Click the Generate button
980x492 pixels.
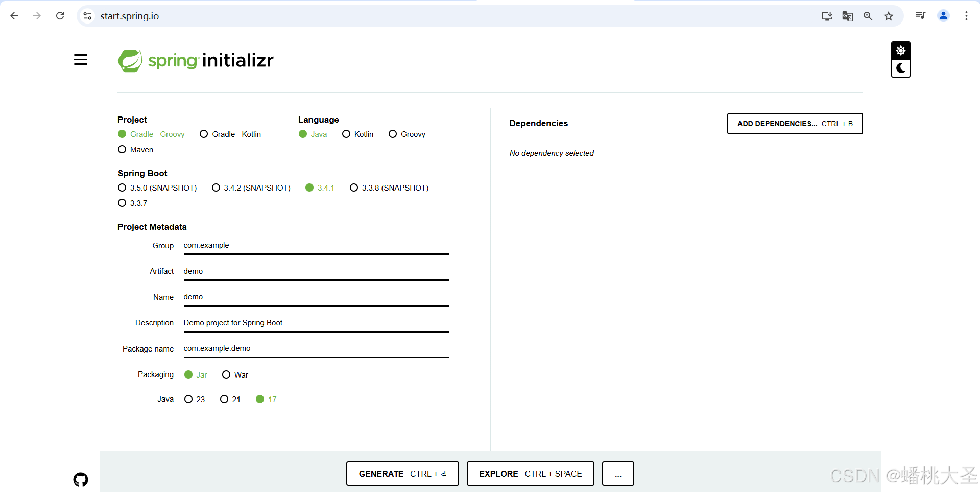click(x=402, y=474)
